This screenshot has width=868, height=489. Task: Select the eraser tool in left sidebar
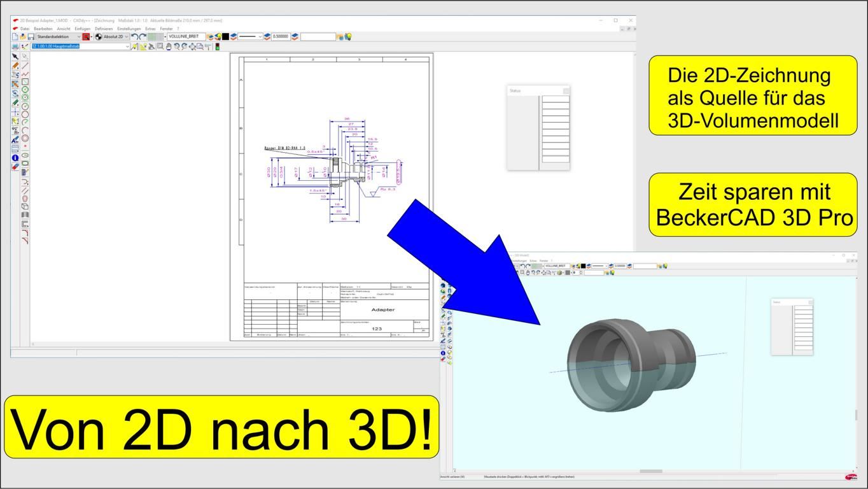15,167
